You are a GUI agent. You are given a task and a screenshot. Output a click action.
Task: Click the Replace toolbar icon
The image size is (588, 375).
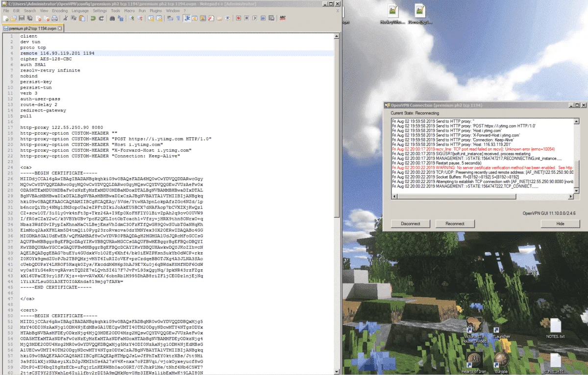point(121,18)
